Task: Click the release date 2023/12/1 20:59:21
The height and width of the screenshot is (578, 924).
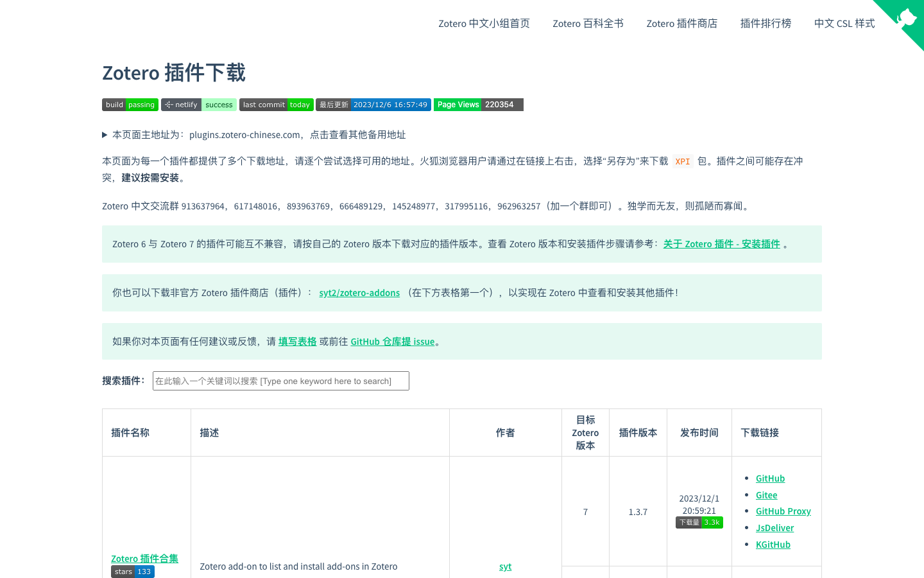Action: [699, 505]
